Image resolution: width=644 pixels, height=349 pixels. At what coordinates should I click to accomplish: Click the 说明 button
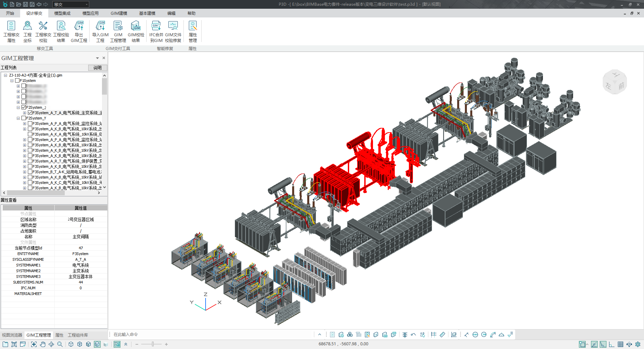(x=97, y=68)
